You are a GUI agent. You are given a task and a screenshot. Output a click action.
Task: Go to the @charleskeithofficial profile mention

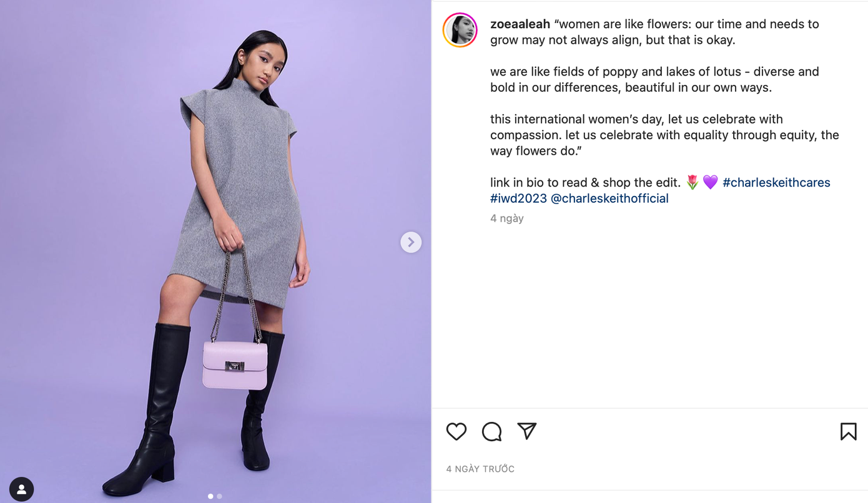point(609,198)
